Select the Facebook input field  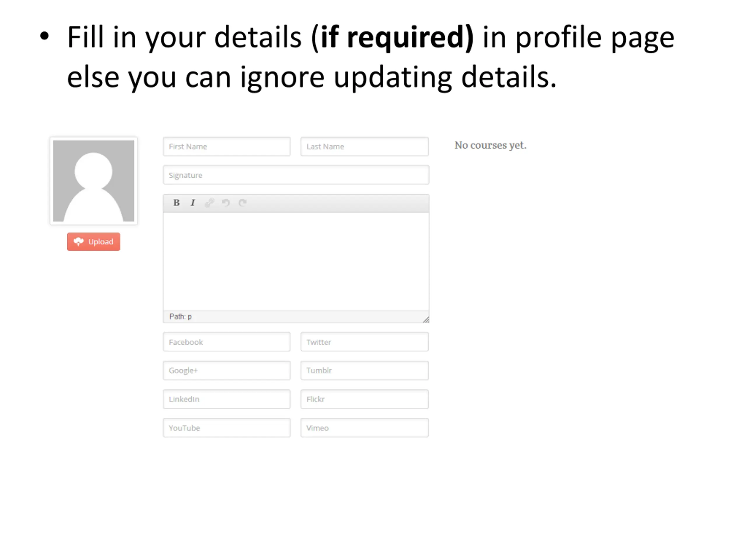[227, 342]
